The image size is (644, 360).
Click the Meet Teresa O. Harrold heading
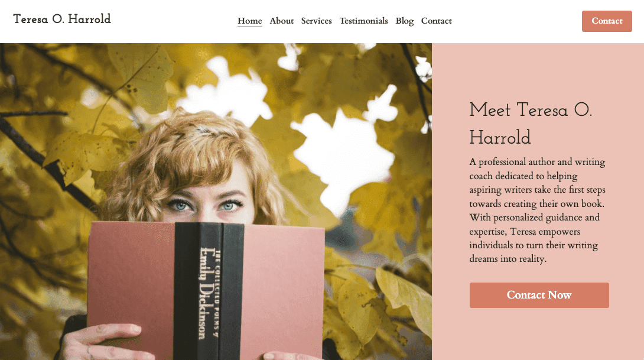click(x=531, y=124)
